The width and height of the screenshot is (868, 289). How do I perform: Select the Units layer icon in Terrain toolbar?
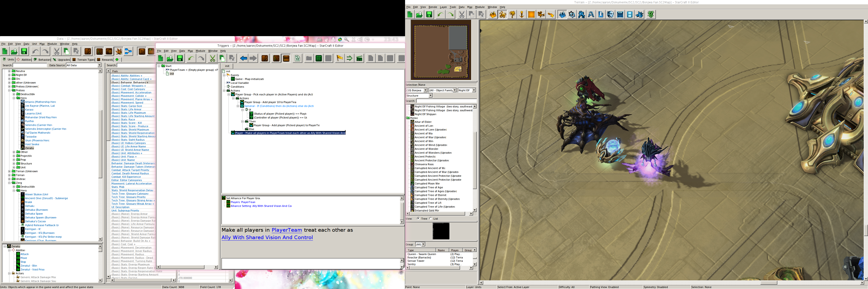tap(502, 14)
